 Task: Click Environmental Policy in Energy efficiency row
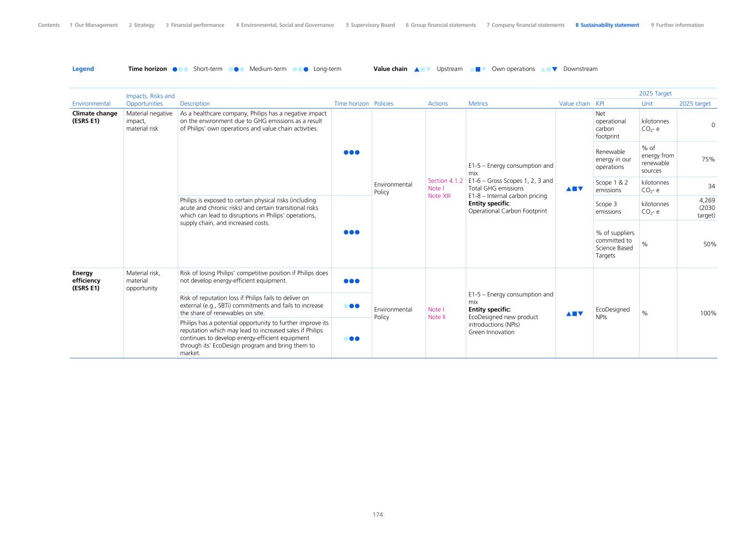pyautogui.click(x=393, y=314)
